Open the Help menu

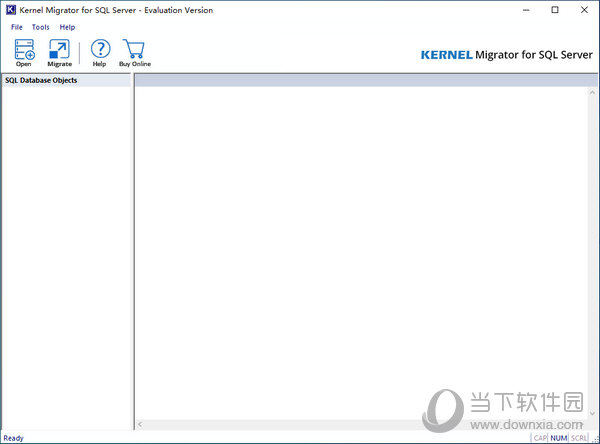click(67, 27)
